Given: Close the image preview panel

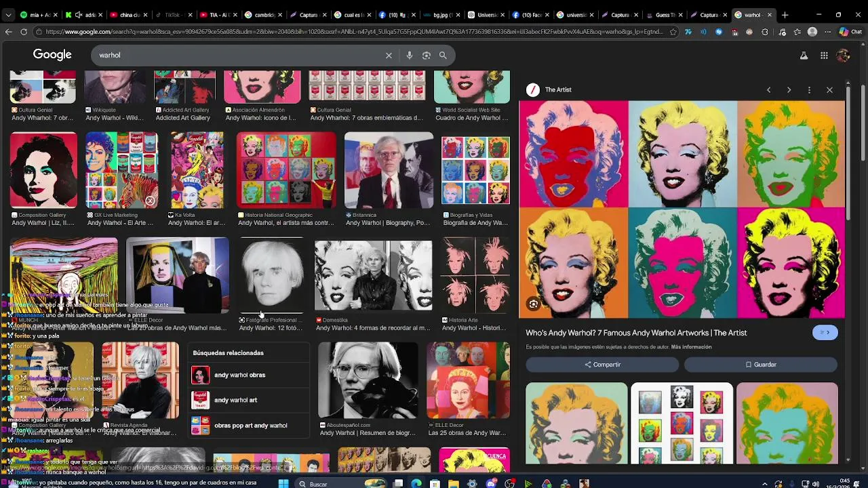Looking at the screenshot, I should coord(829,89).
